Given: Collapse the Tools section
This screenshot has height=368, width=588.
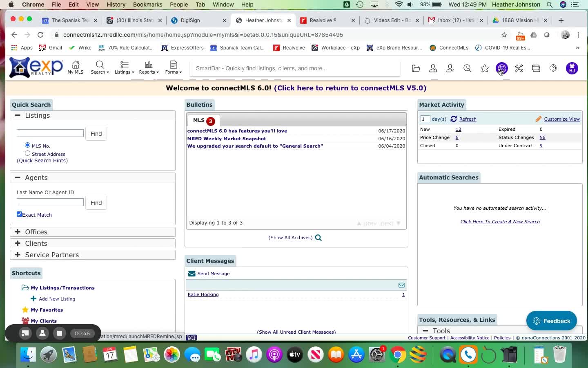Looking at the screenshot, I should (x=425, y=330).
